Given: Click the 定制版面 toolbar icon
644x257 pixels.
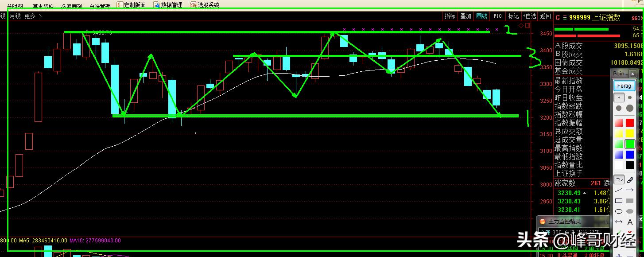Looking at the screenshot, I should tap(120, 4).
